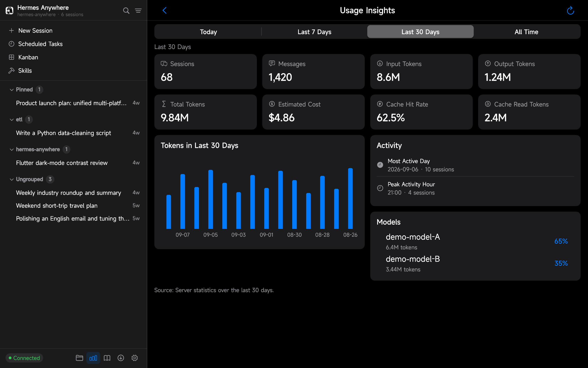This screenshot has width=588, height=368.
Task: Select the bar chart usage icon
Action: tap(93, 358)
